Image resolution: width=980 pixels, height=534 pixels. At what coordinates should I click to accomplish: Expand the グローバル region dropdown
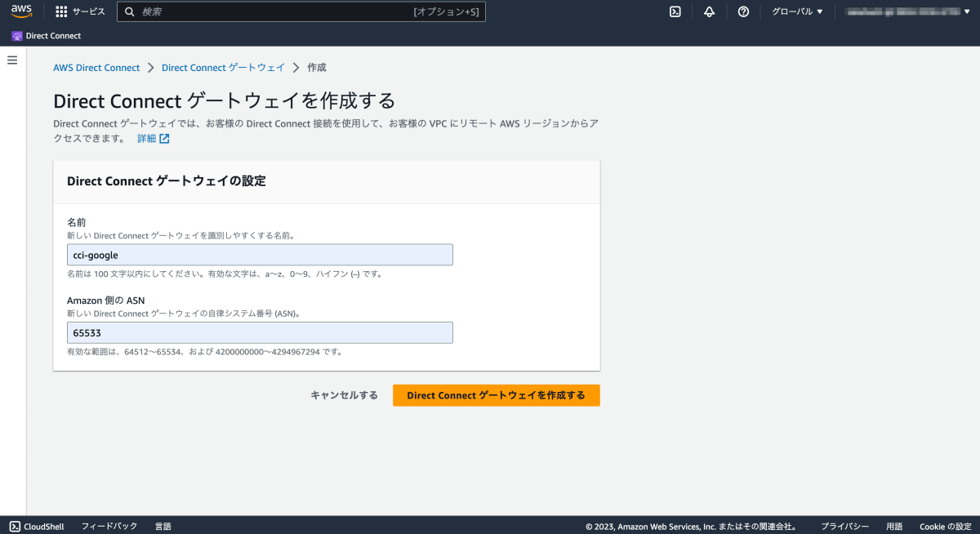coord(798,11)
